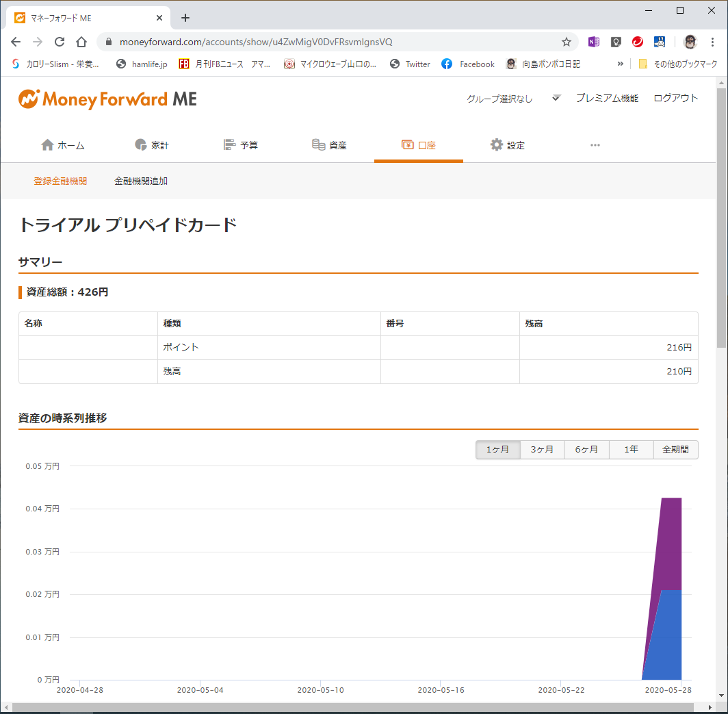
Task: Click the scroll down arrow
Action: (721, 696)
